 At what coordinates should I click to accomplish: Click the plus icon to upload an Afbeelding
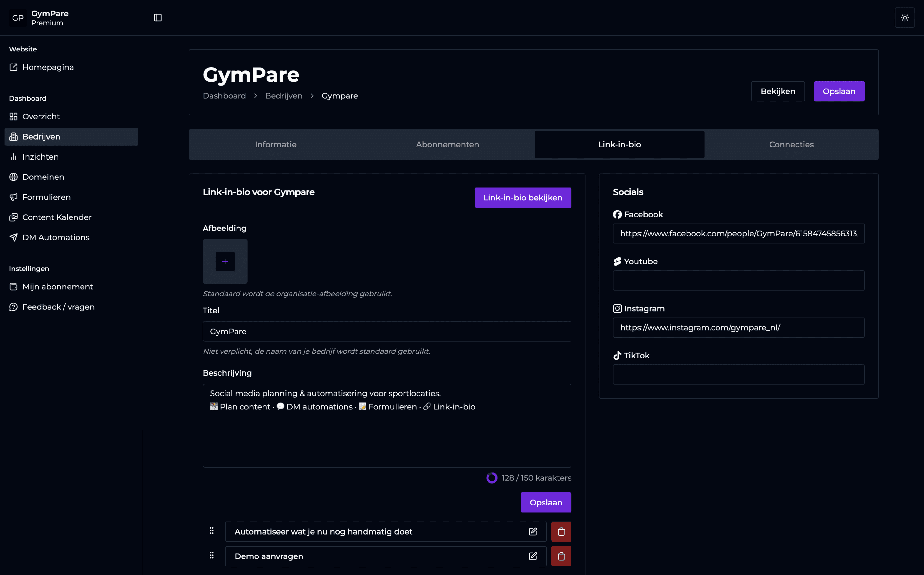[x=225, y=261]
